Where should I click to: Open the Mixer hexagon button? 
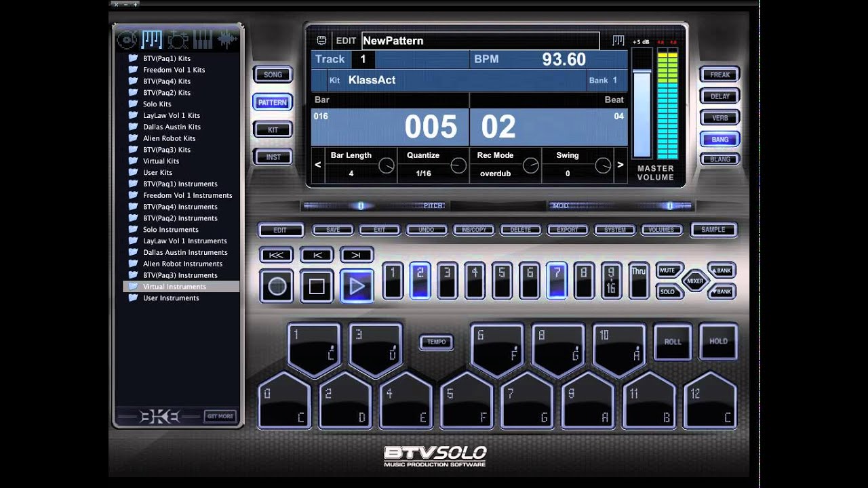(x=695, y=281)
